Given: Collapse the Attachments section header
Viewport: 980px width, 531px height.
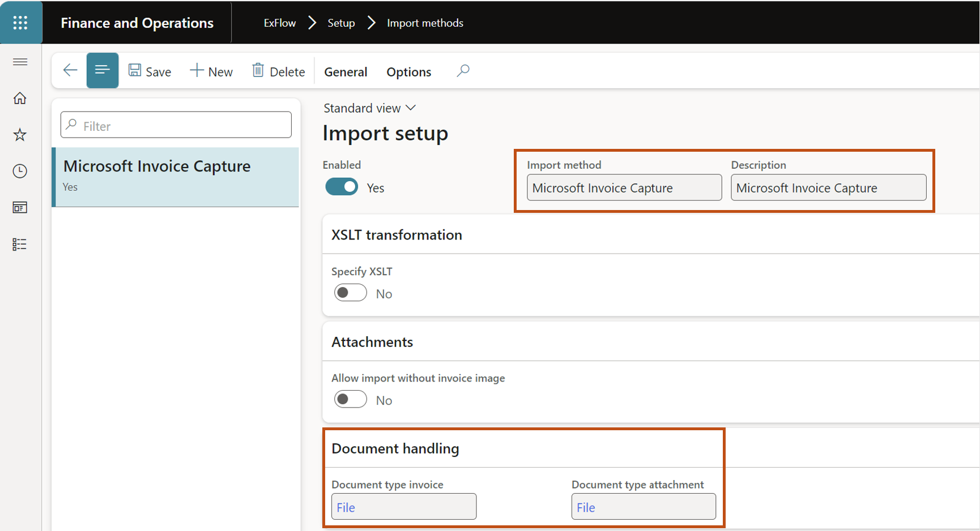Looking at the screenshot, I should pos(372,342).
